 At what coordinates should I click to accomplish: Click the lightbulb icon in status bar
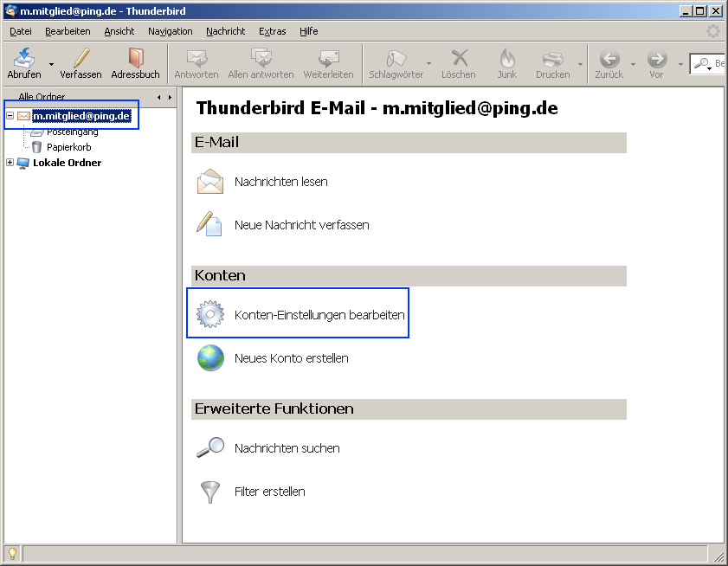(12, 554)
